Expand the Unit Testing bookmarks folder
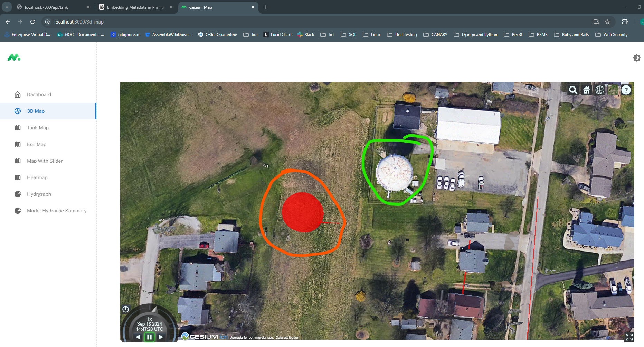The height and width of the screenshot is (347, 644). tap(402, 35)
